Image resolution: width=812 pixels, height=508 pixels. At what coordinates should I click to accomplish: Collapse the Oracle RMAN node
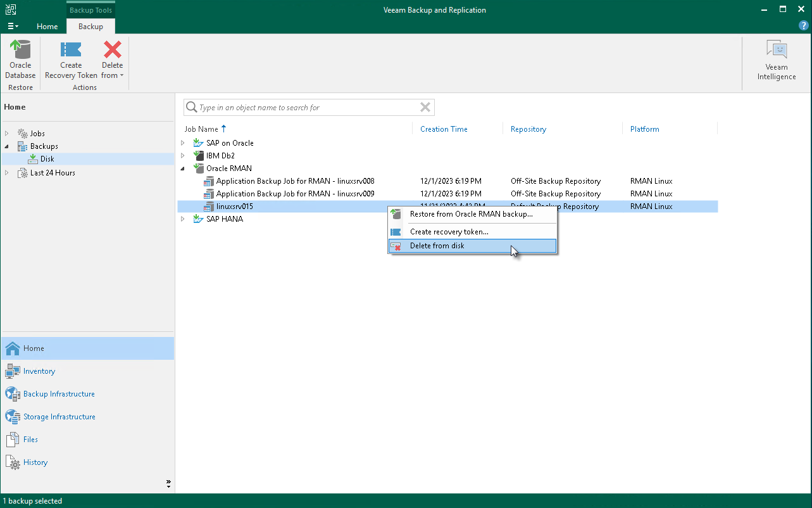[x=183, y=168]
